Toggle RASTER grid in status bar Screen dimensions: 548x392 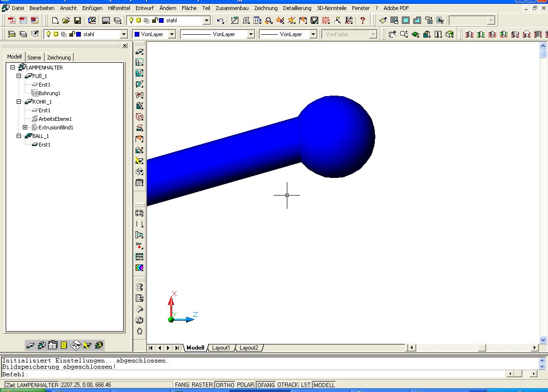[202, 385]
